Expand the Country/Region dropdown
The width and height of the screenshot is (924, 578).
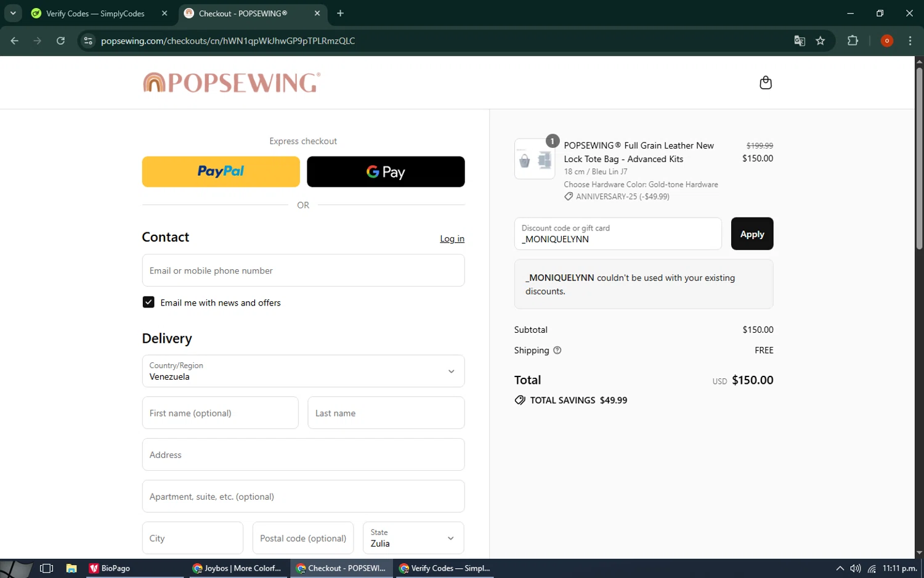point(303,371)
